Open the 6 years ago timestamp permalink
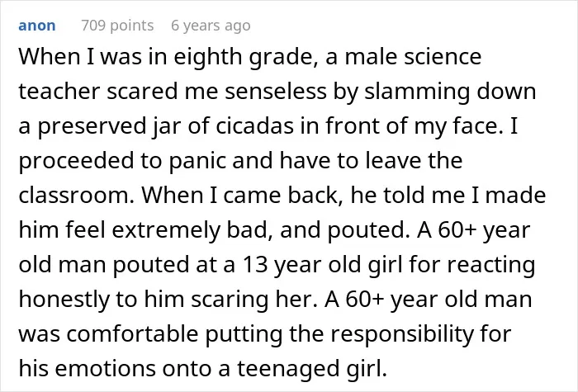 click(211, 26)
